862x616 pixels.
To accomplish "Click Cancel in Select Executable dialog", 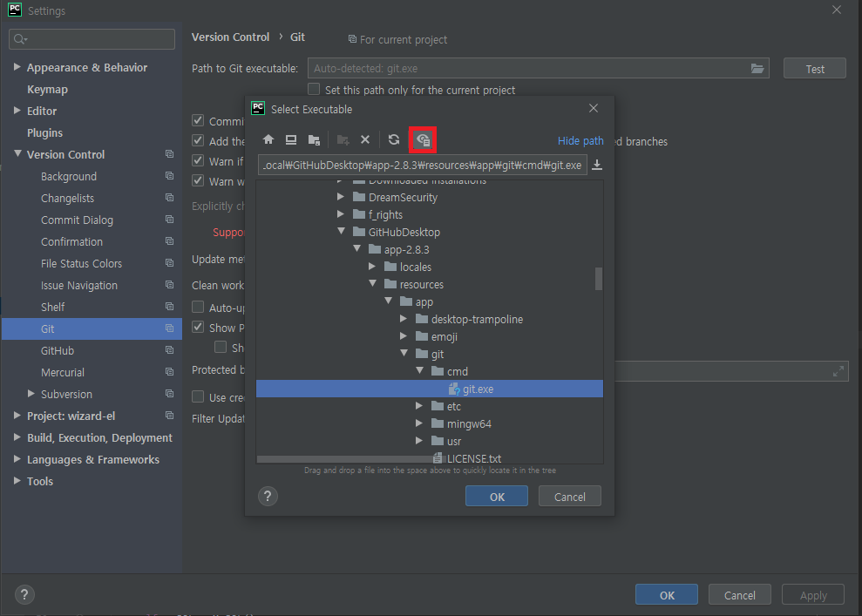I will point(569,497).
